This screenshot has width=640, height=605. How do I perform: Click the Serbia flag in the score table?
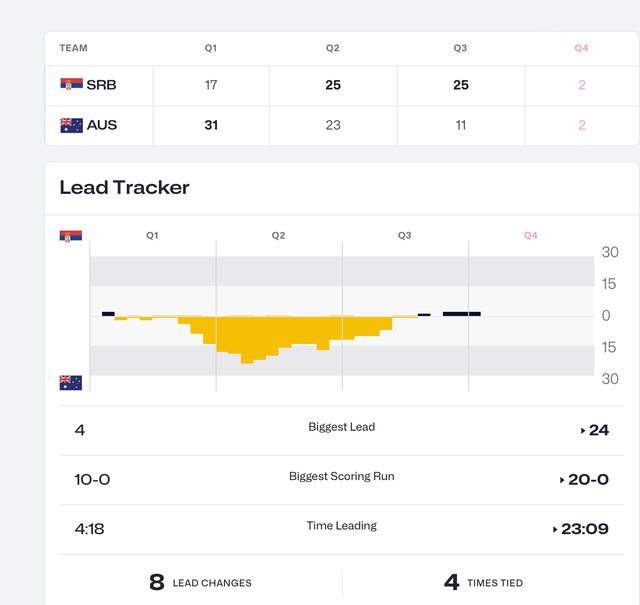click(x=71, y=85)
